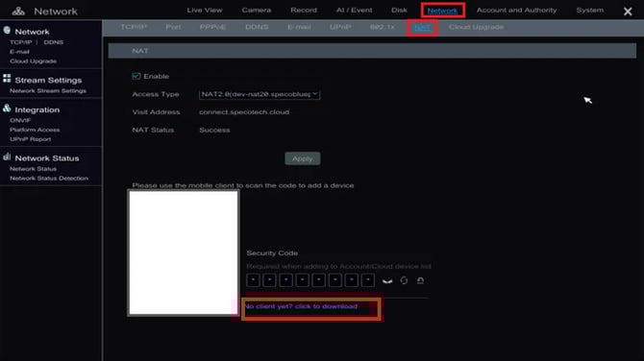Image resolution: width=644 pixels, height=361 pixels.
Task: Click the Network sidebar heading
Action: 32,32
